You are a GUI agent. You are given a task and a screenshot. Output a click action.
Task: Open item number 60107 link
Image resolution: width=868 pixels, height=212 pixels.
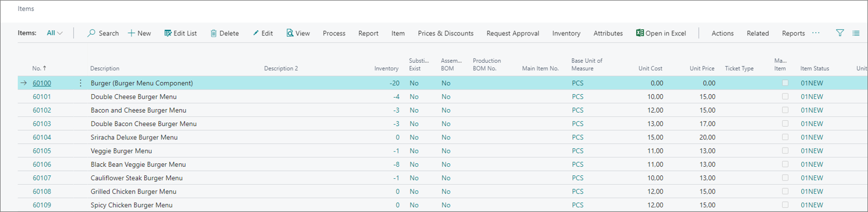42,178
